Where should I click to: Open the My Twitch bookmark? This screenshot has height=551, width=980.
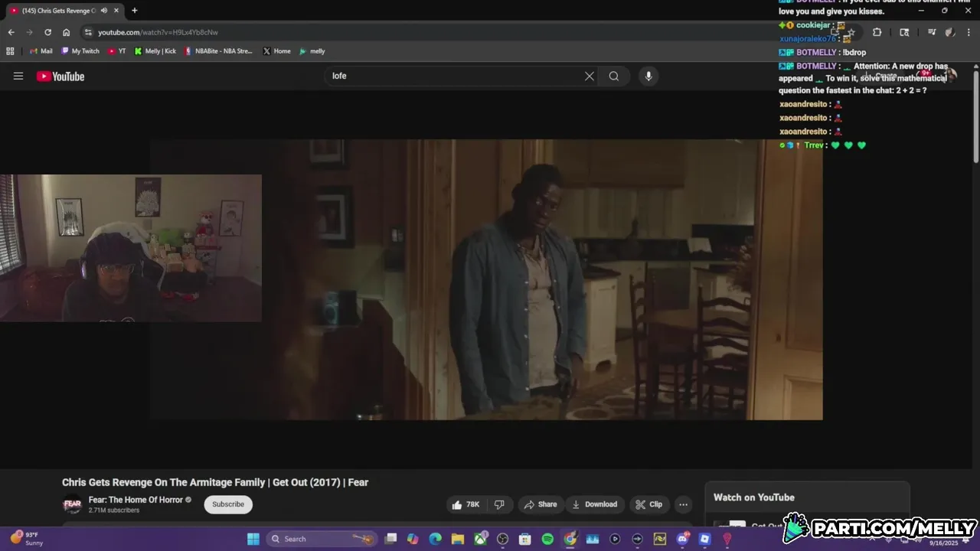pyautogui.click(x=80, y=51)
